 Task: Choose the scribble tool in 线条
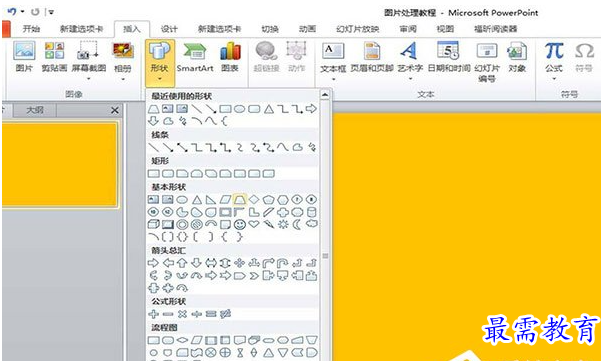[312, 147]
